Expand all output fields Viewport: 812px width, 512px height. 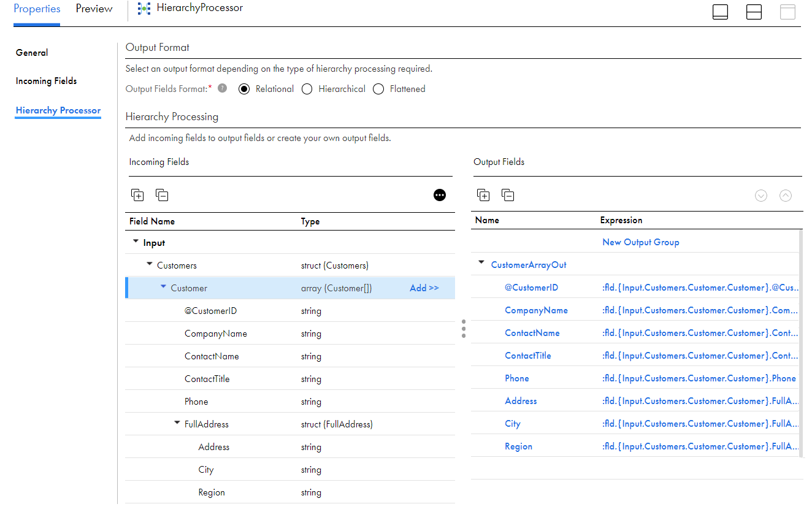pyautogui.click(x=483, y=195)
